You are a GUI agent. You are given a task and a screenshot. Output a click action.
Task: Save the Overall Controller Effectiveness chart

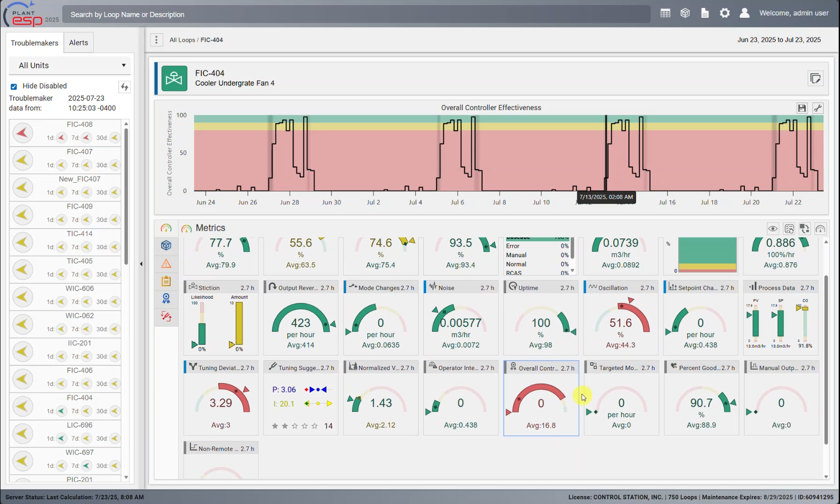point(802,108)
